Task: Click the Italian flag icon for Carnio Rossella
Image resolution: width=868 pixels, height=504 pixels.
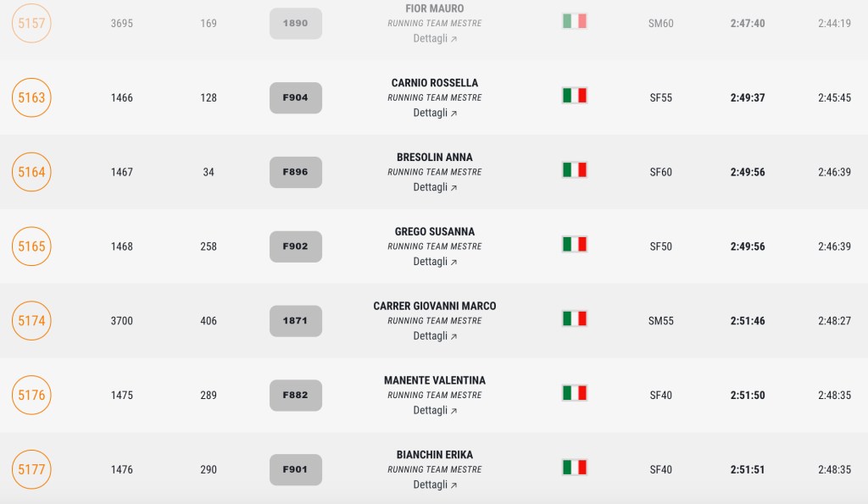Action: click(575, 96)
